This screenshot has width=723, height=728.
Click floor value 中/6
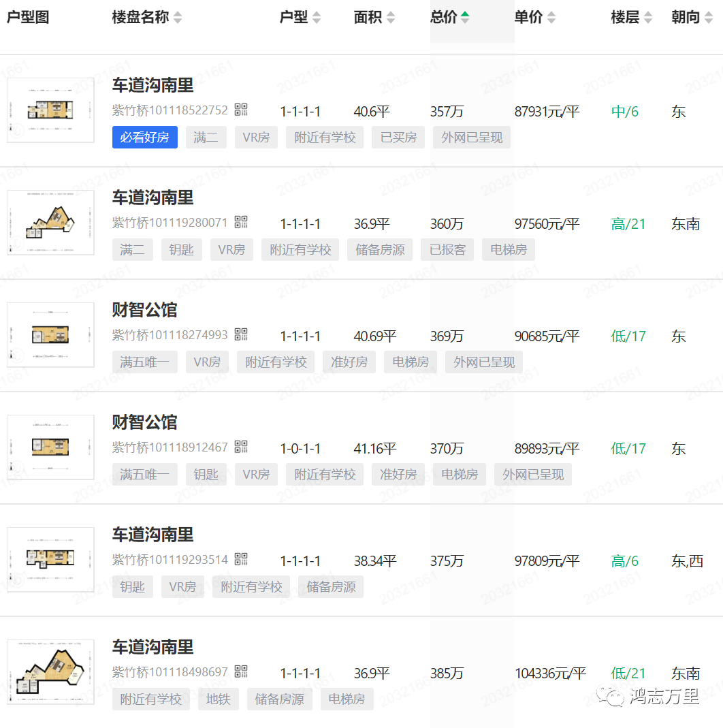[624, 112]
